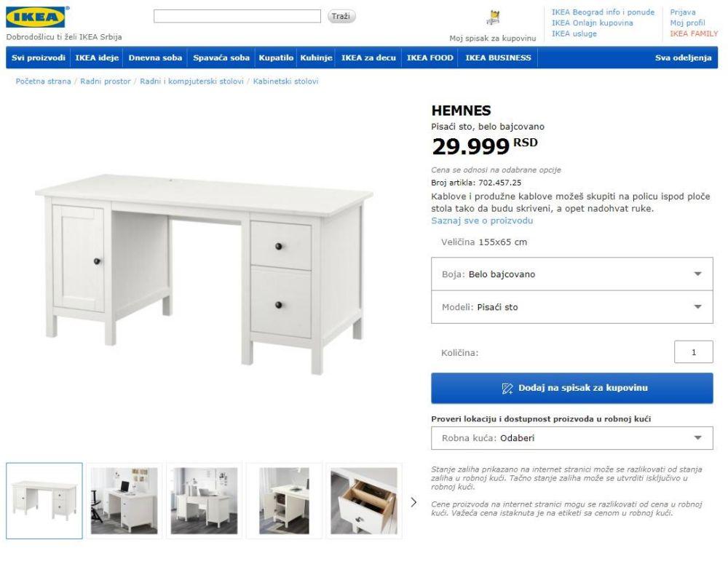The width and height of the screenshot is (728, 564).
Task: Click the Prijava login link
Action: click(683, 12)
